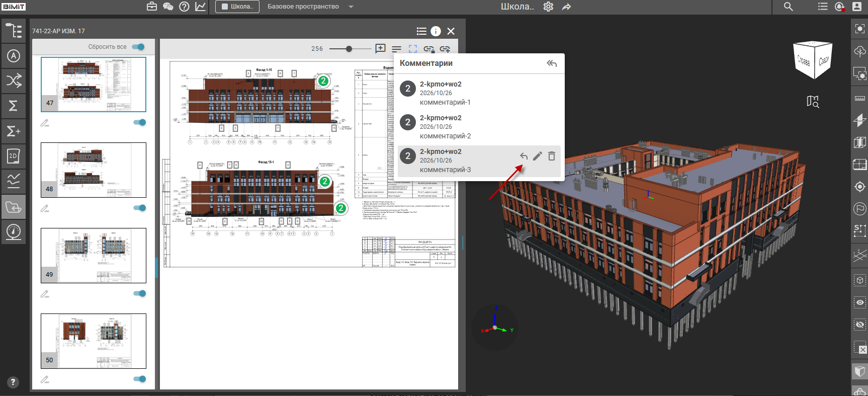Viewport: 868px width, 396px height.
Task: Open the map search icon
Action: pos(813,102)
